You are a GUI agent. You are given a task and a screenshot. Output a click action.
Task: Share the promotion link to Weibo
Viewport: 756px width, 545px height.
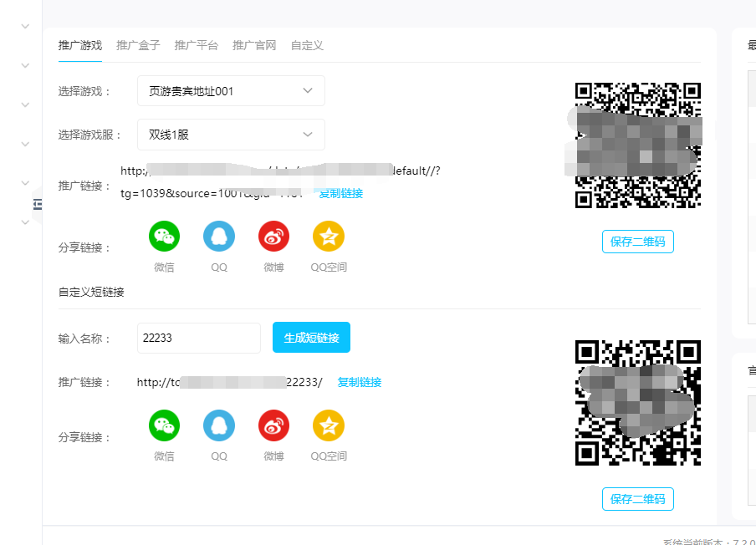[273, 237]
